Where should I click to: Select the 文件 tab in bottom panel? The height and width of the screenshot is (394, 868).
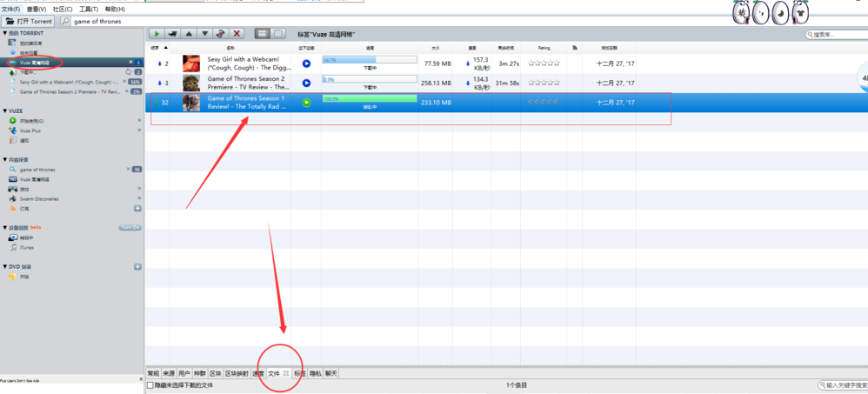coord(274,373)
